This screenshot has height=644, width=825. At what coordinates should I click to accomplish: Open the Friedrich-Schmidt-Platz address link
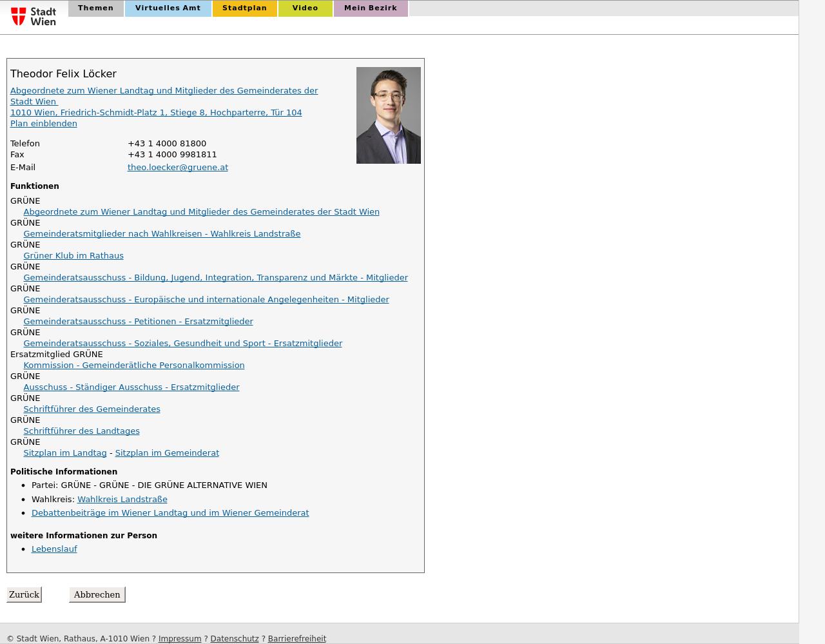(156, 113)
